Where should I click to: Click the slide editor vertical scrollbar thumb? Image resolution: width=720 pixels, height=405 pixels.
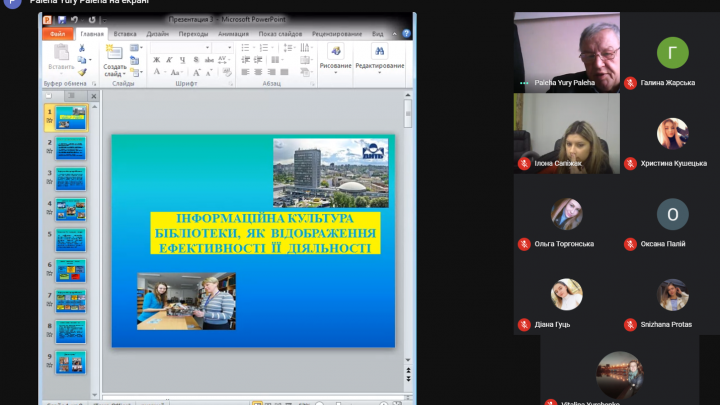point(408,113)
